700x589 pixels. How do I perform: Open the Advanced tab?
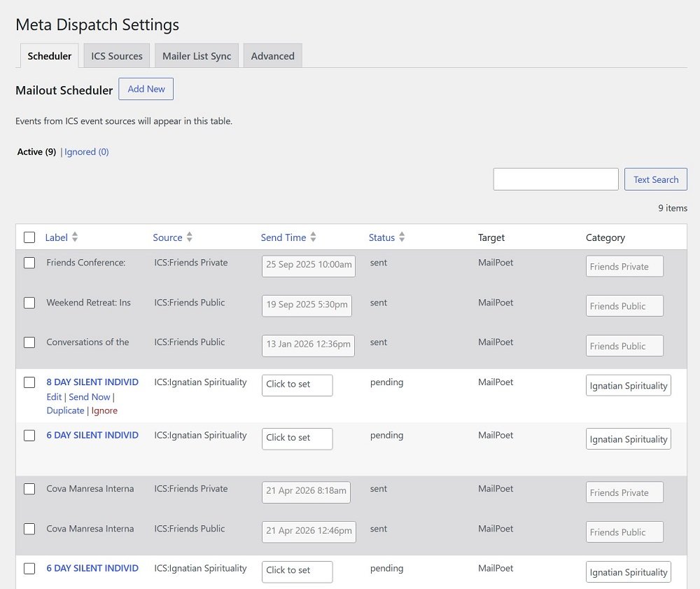pyautogui.click(x=273, y=56)
